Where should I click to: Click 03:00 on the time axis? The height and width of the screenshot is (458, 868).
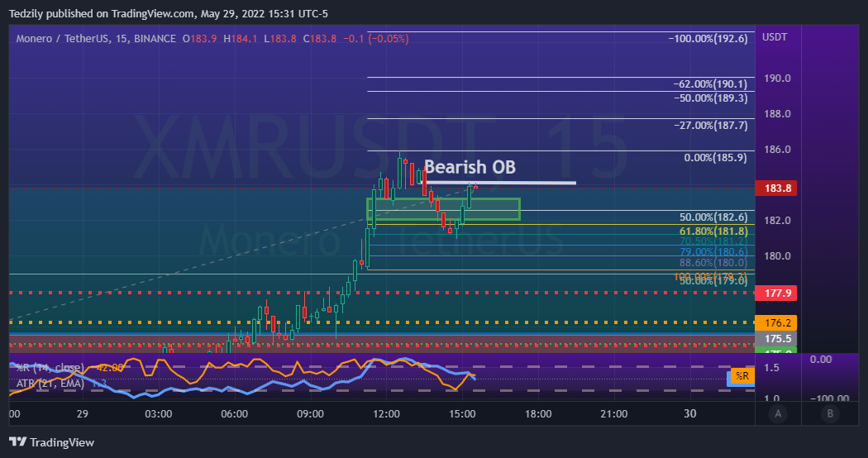click(x=159, y=413)
